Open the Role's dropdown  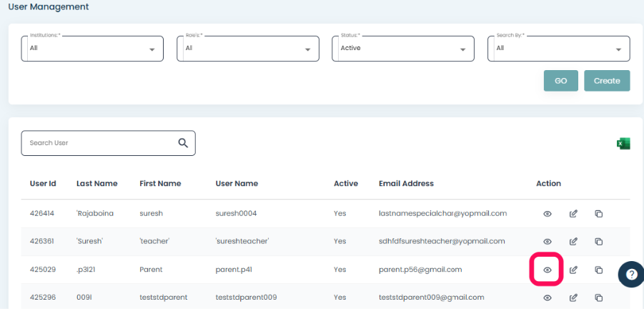tap(248, 49)
